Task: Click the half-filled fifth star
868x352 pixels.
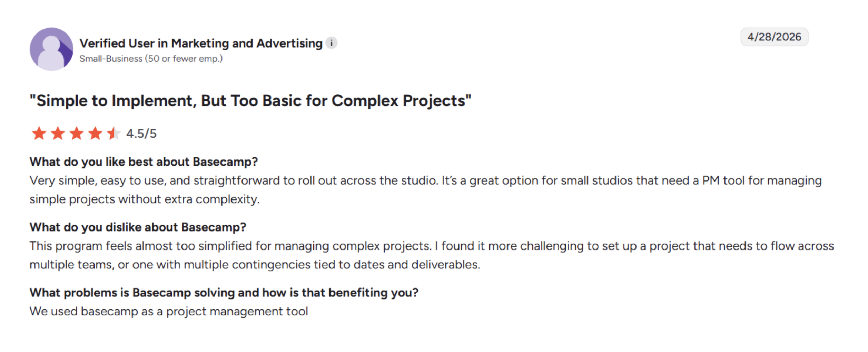Action: coord(114,134)
